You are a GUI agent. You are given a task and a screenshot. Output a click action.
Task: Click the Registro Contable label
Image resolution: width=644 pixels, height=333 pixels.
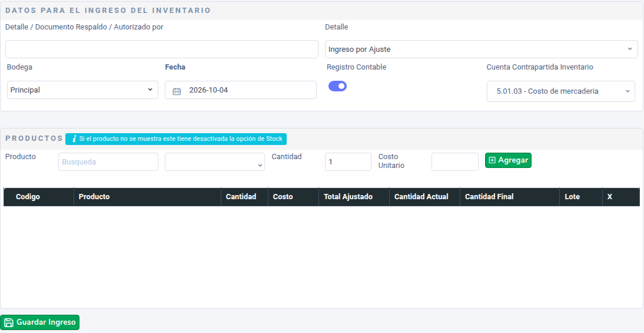357,67
